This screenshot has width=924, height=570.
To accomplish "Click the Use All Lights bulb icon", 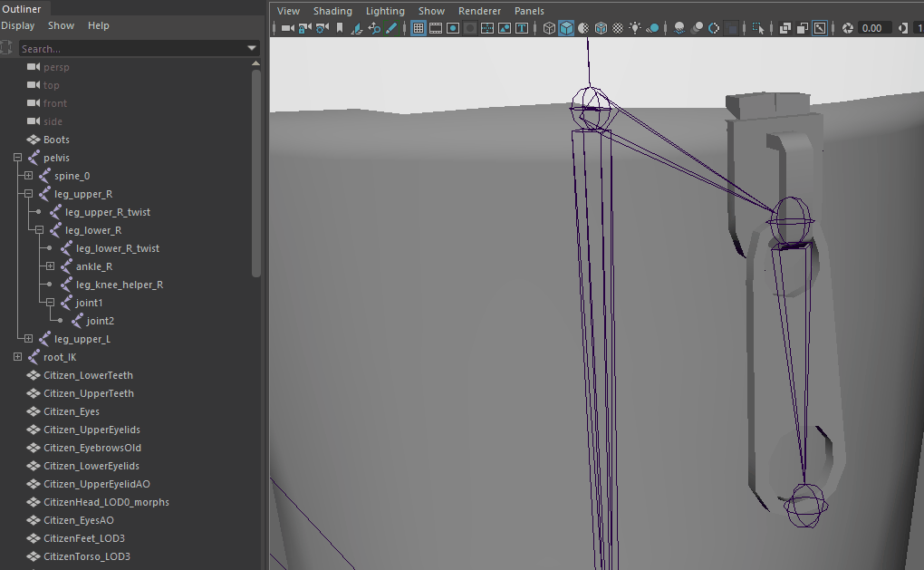I will coord(635,28).
